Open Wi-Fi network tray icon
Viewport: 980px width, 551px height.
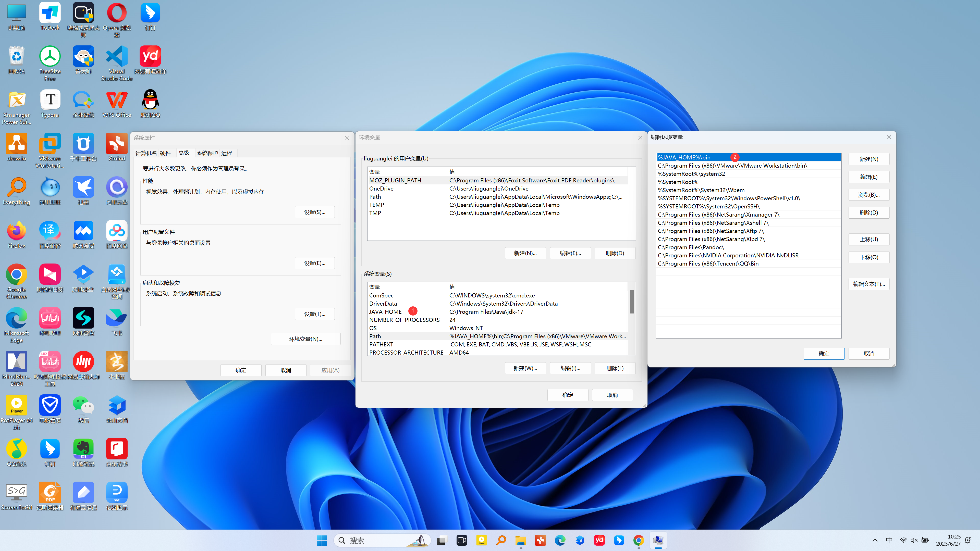[x=903, y=540]
